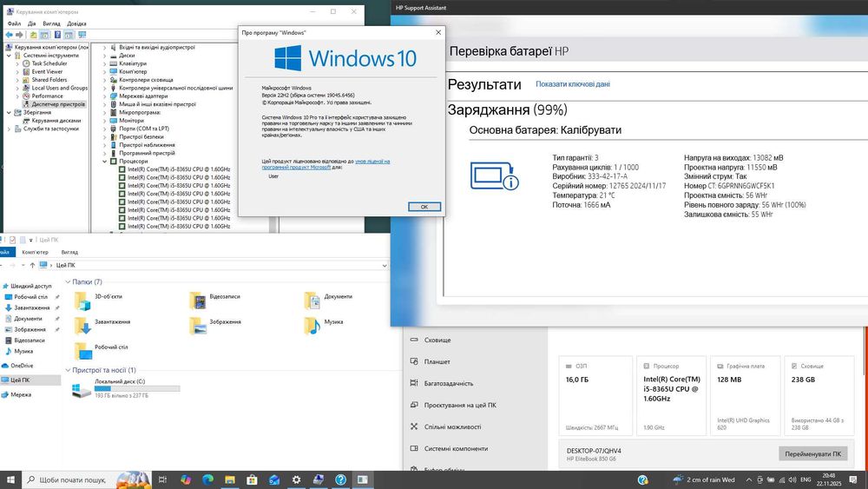Screen dimensions: 868x489
Task: Open the Дія menu in Computer Management
Action: point(31,23)
